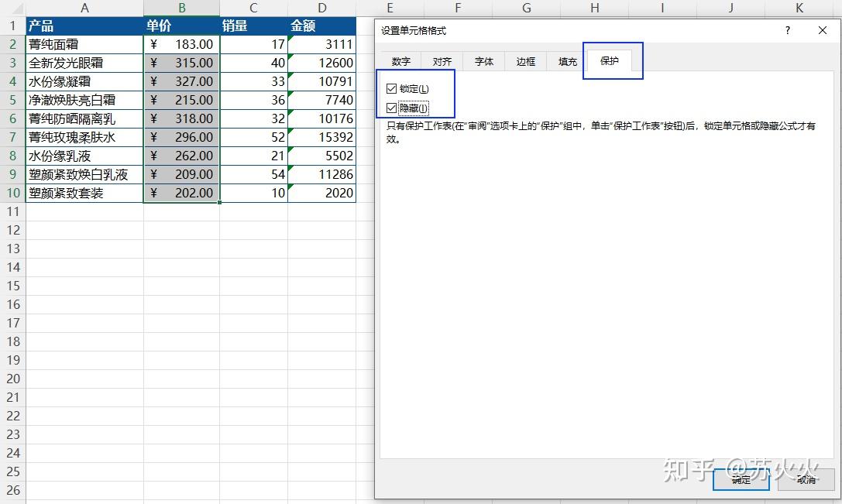This screenshot has width=842, height=504.
Task: Switch to the 数字 tab
Action: click(400, 62)
